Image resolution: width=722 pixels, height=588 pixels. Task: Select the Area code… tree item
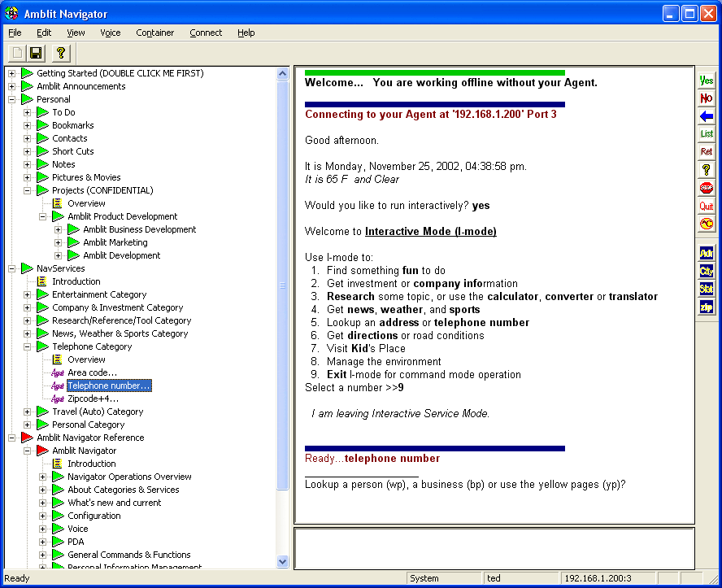click(92, 372)
